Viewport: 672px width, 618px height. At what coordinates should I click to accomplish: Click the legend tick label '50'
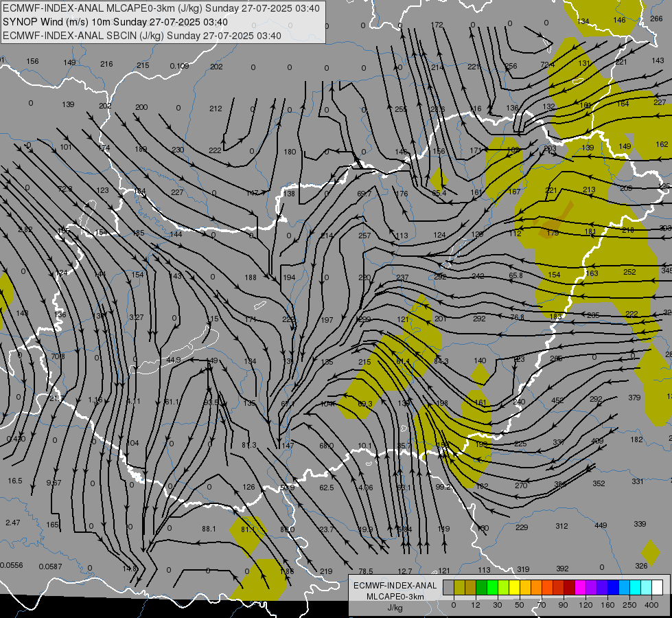click(520, 605)
